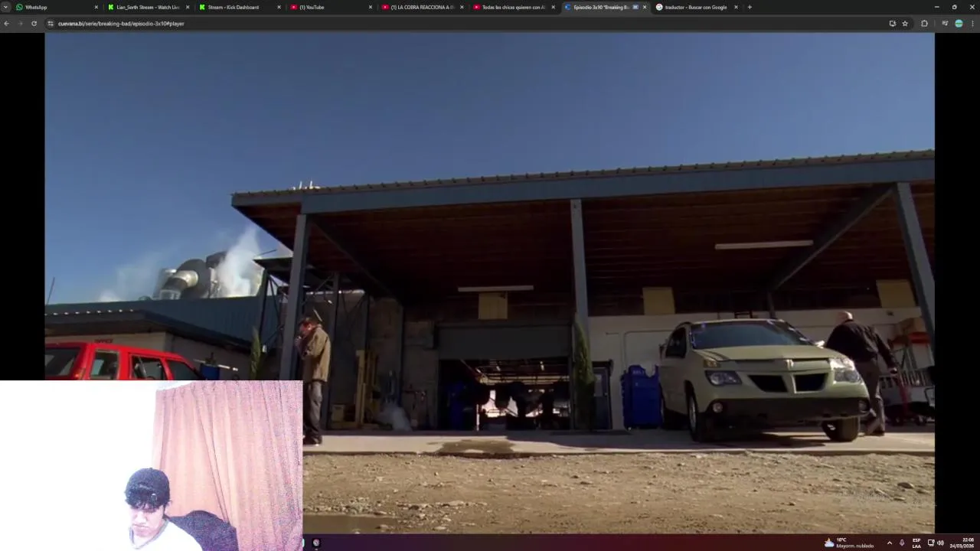Click the media indicator on Episodio tab
Screen dimensions: 980x551
point(635,7)
